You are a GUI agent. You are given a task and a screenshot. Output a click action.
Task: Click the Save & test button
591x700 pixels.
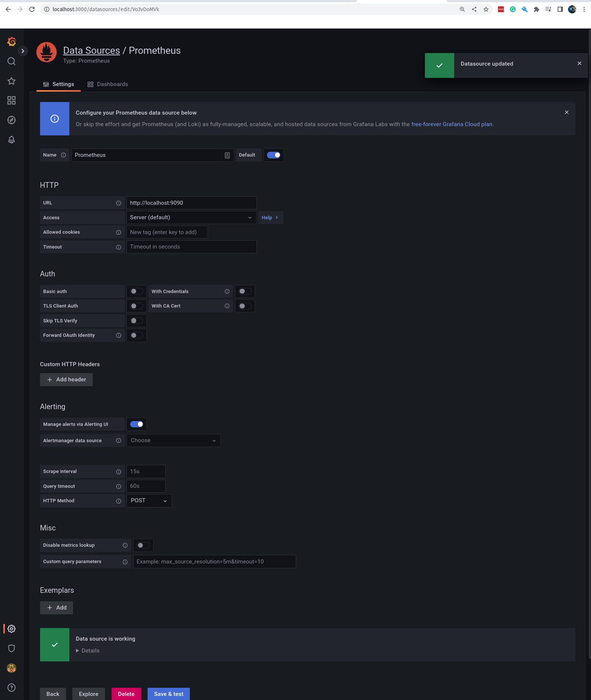click(169, 694)
